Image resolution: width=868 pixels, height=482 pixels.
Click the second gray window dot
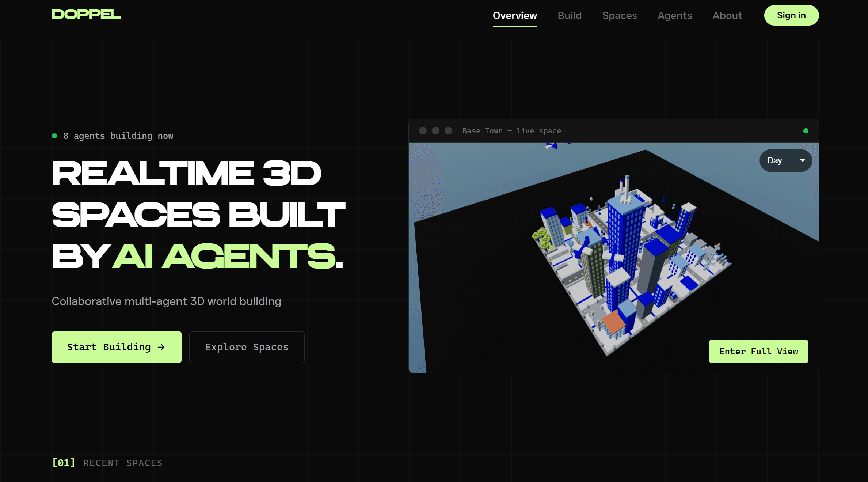435,131
